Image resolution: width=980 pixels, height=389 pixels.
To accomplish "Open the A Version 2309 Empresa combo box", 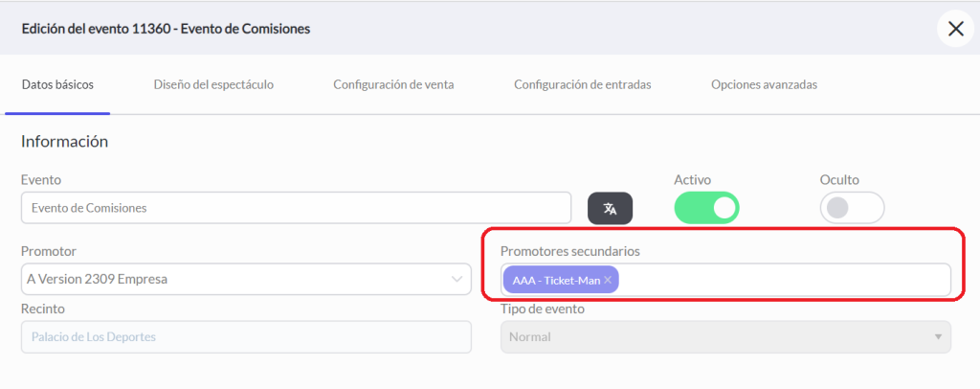I will tap(246, 279).
